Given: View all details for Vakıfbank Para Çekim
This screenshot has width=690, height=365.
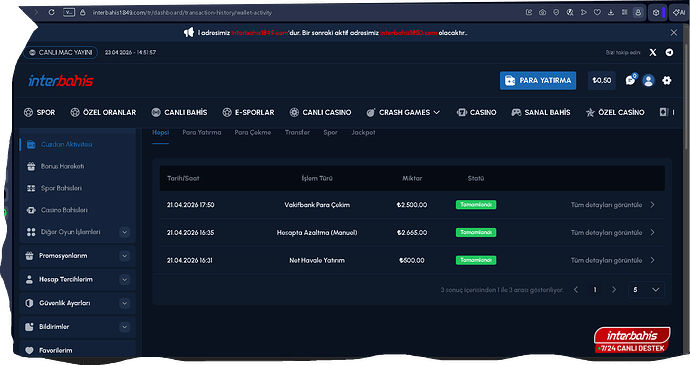Looking at the screenshot, I should point(613,205).
